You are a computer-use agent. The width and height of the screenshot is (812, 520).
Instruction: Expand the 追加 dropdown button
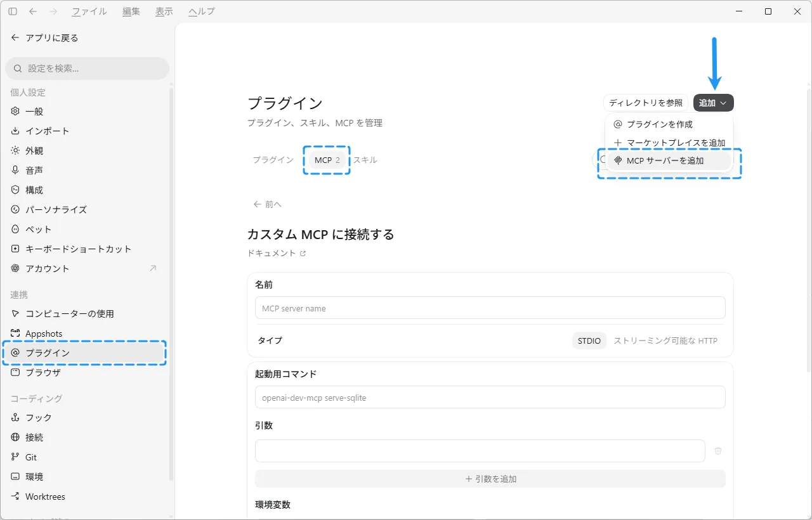point(714,103)
